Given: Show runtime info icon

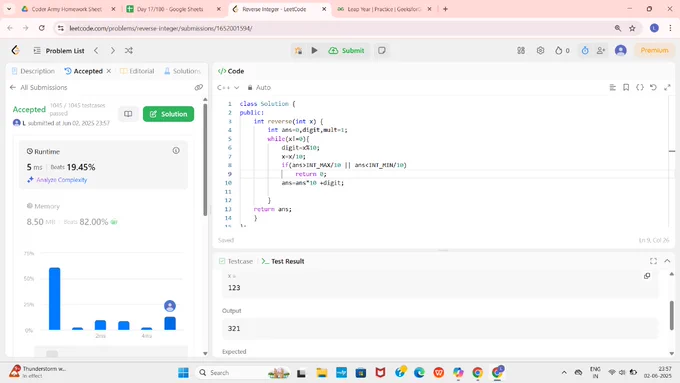Looking at the screenshot, I should pyautogui.click(x=176, y=151).
